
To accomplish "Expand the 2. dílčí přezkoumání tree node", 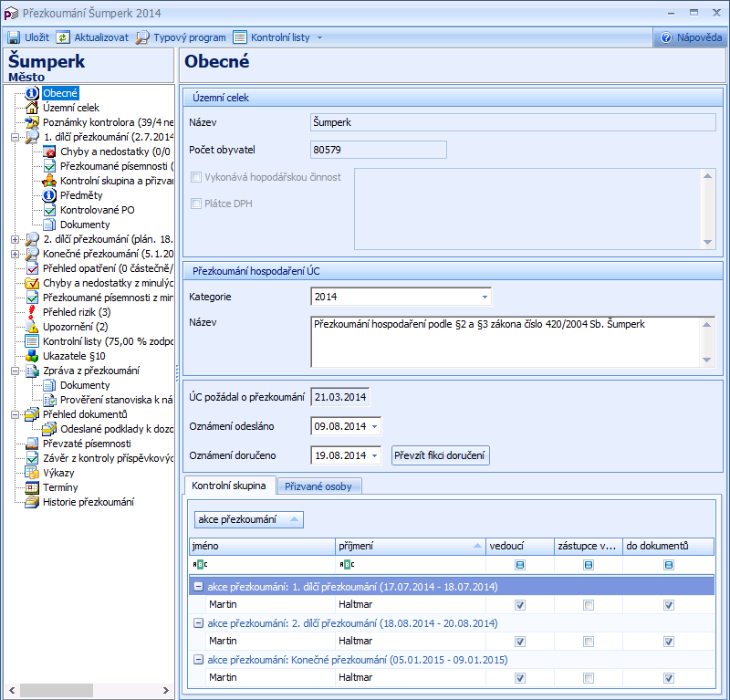I will coord(15,239).
